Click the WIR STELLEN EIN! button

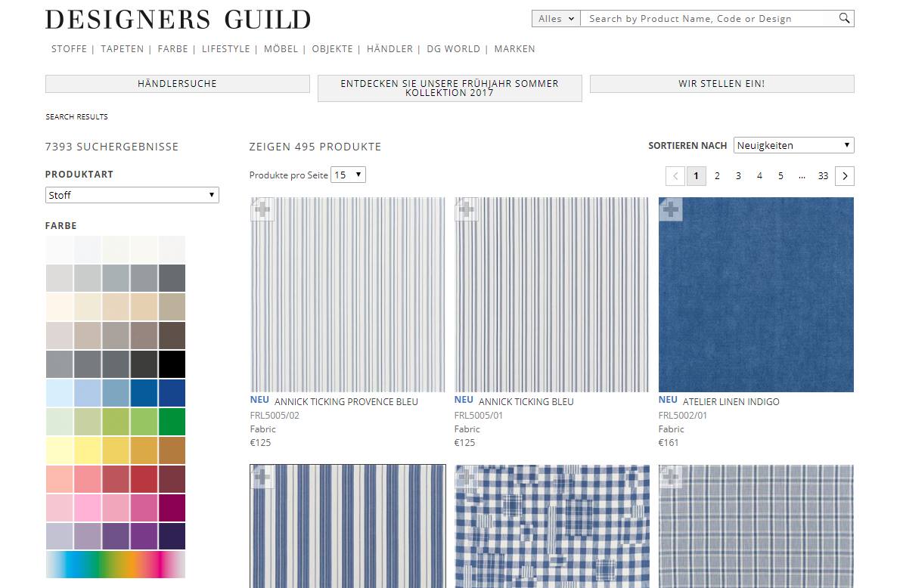tap(721, 83)
